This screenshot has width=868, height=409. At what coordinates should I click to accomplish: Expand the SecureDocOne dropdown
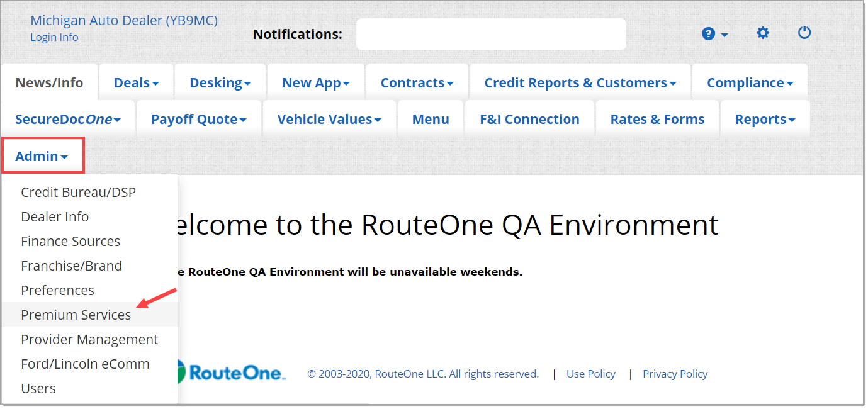click(x=68, y=119)
